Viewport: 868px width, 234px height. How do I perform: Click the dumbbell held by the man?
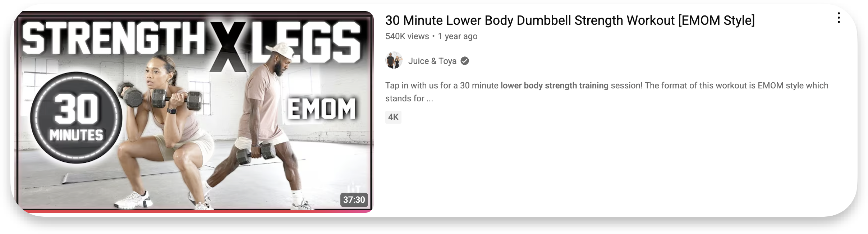tap(256, 154)
